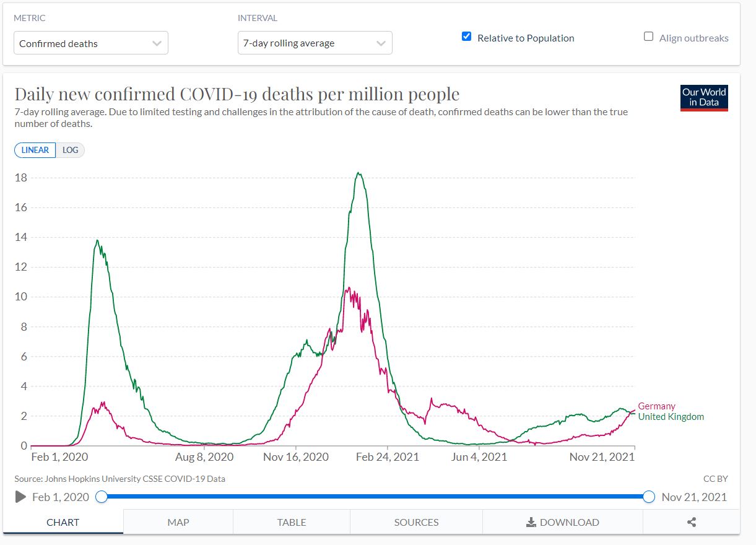
Task: Go to the SOURCES tab
Action: 416,522
